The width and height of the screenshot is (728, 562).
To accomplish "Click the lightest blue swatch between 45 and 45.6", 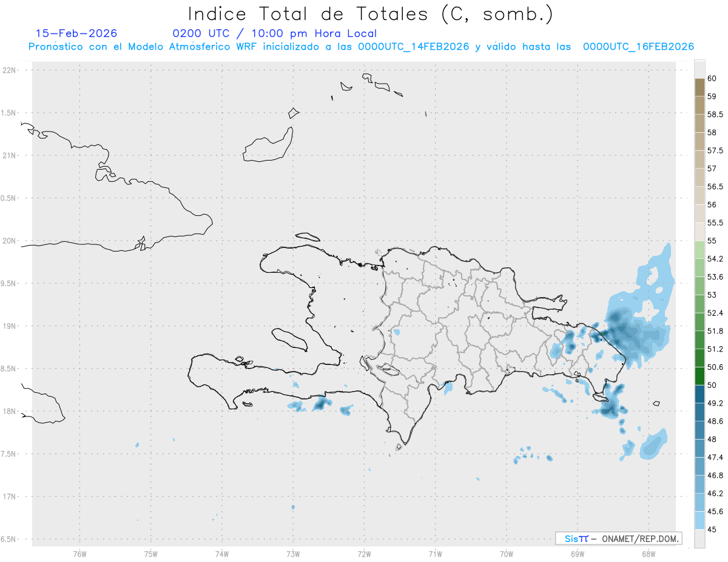I will pos(699,520).
